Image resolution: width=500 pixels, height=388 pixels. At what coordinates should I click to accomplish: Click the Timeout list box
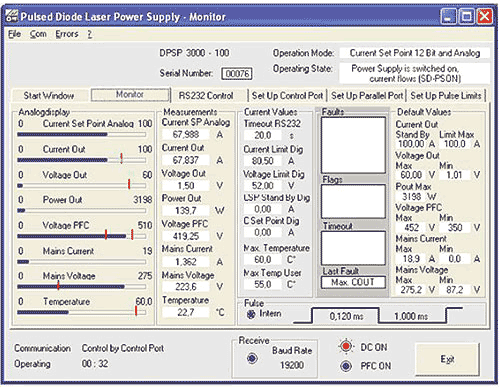[353, 248]
